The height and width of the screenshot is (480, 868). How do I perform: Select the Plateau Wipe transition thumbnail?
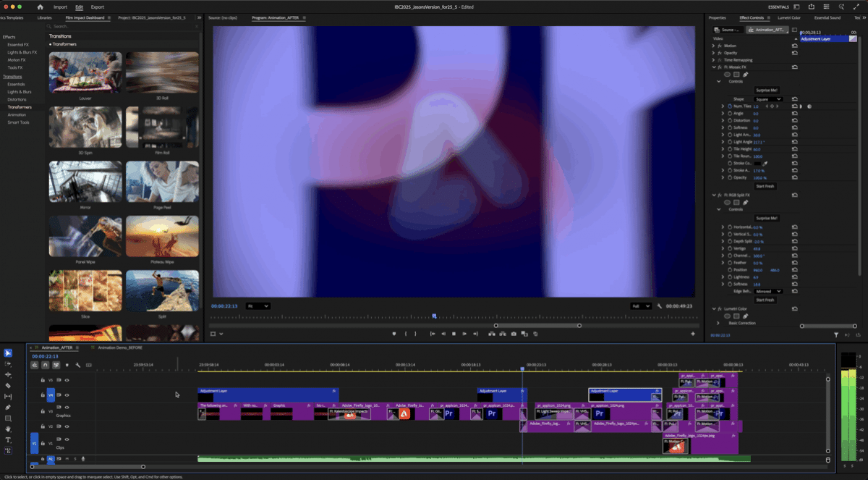point(161,237)
